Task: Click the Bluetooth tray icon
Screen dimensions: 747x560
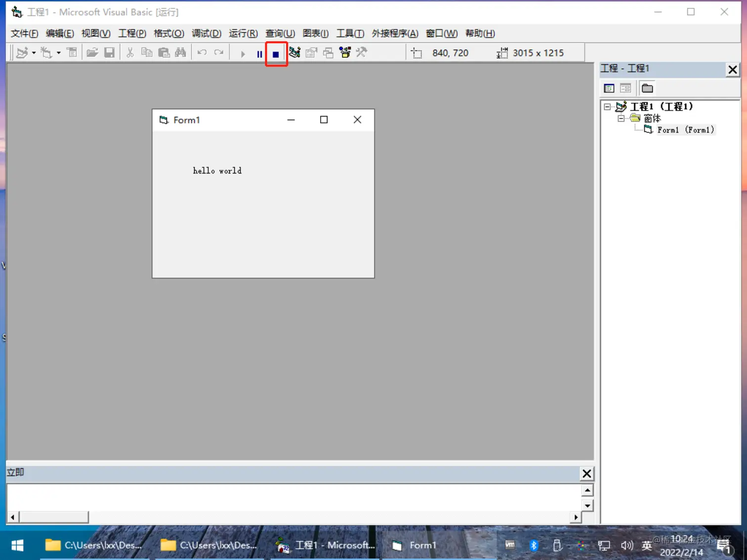Action: [x=534, y=545]
